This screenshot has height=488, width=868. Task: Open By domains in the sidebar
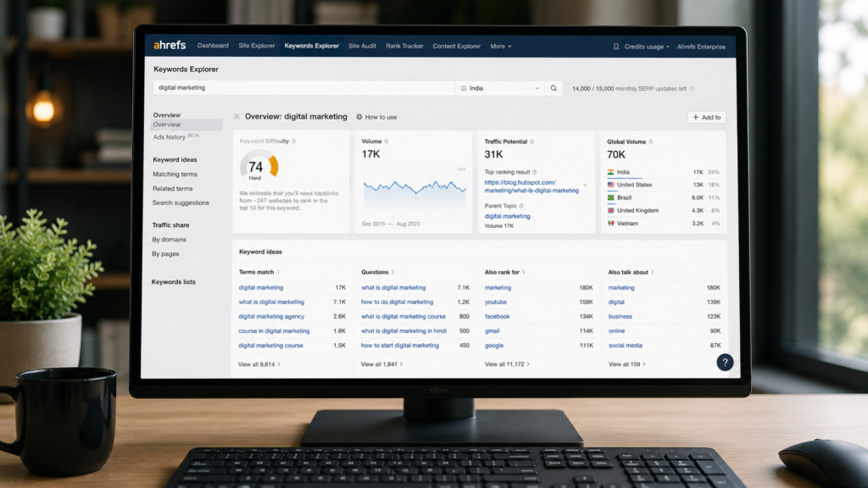169,240
